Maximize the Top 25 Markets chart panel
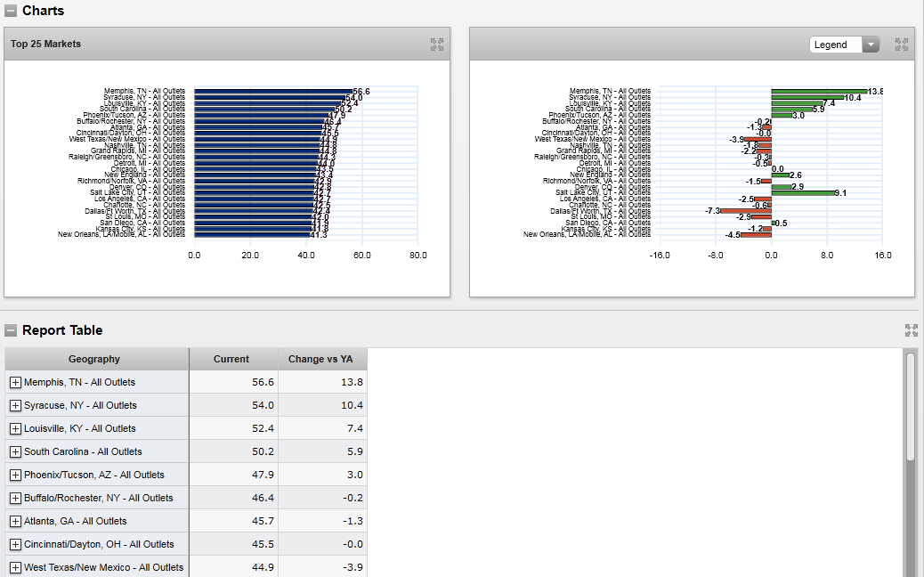Image resolution: width=924 pixels, height=577 pixels. [x=437, y=45]
